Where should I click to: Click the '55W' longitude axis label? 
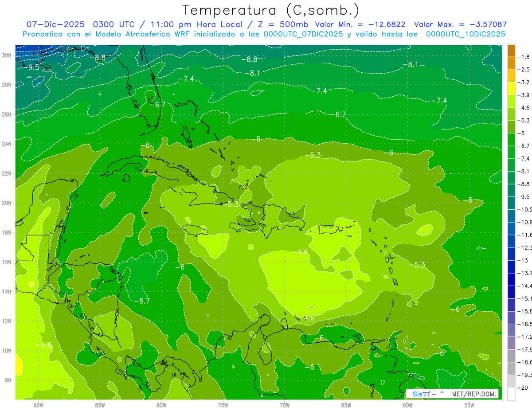(x=469, y=405)
